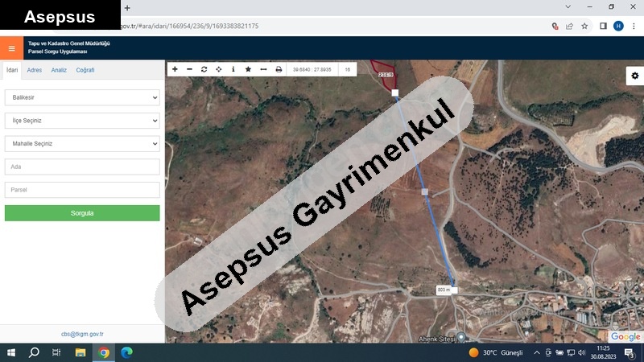This screenshot has width=644, height=362.
Task: Zoom out with the map minus icon
Action: pyautogui.click(x=189, y=70)
